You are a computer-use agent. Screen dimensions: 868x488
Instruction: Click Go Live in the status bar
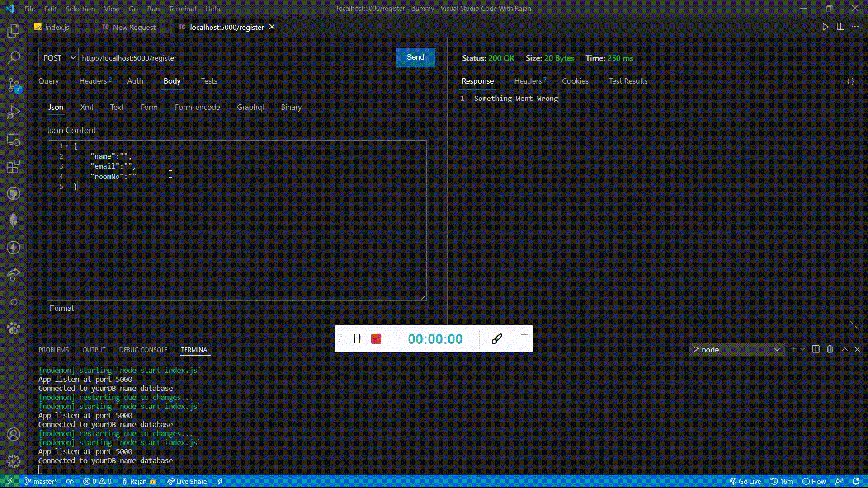(745, 481)
